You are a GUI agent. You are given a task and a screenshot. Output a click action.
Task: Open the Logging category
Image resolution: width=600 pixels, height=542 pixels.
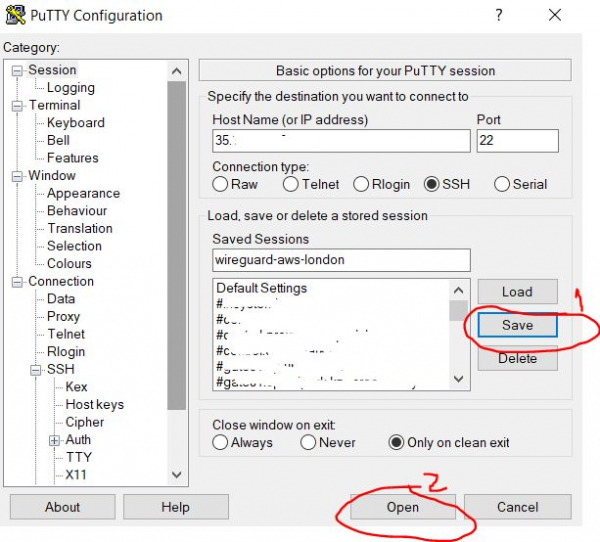point(70,87)
